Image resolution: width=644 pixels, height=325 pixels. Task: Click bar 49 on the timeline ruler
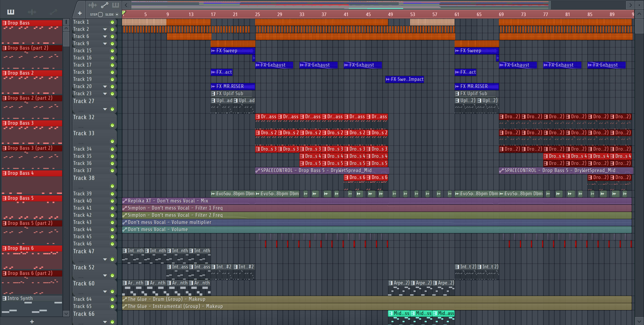click(390, 14)
